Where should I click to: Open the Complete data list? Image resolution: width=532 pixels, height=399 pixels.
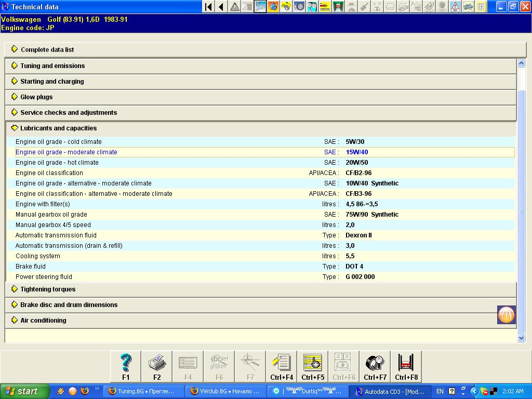point(47,50)
